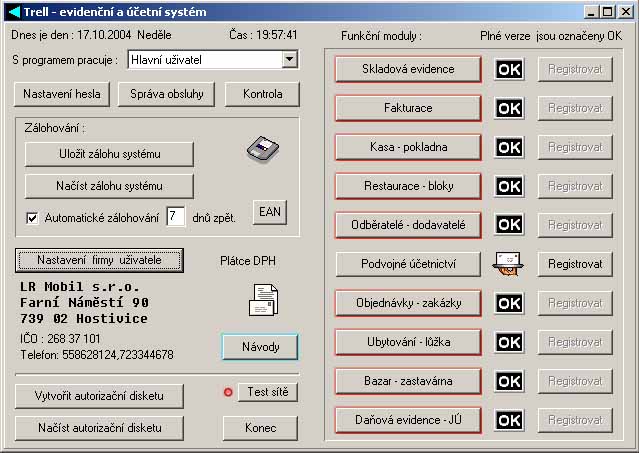Click the unregistered icon beside Podvojné účetnictví
Screen dimensions: 639x453
508,264
